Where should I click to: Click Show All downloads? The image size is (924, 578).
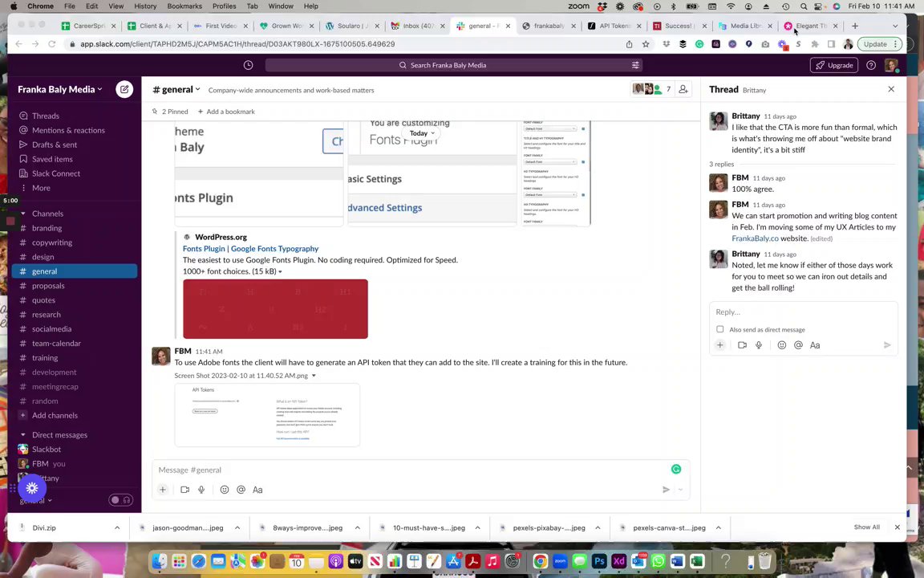pyautogui.click(x=866, y=527)
